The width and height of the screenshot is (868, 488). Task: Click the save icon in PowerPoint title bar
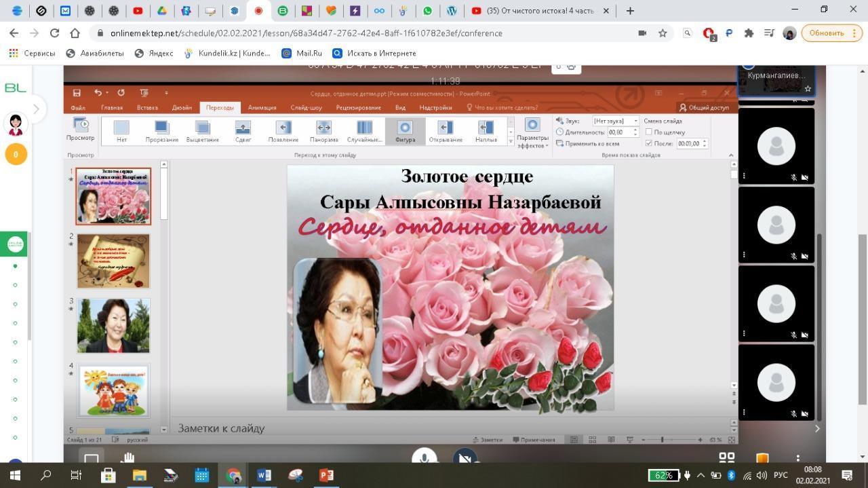click(77, 93)
